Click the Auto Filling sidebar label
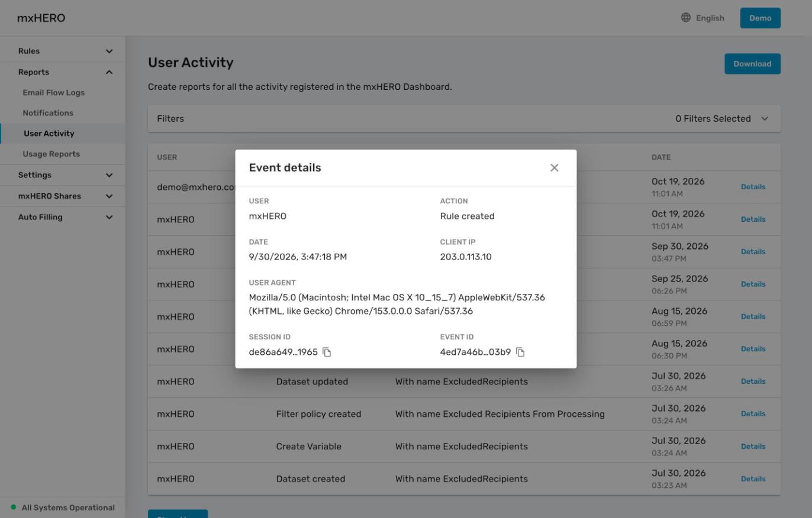 (x=40, y=217)
